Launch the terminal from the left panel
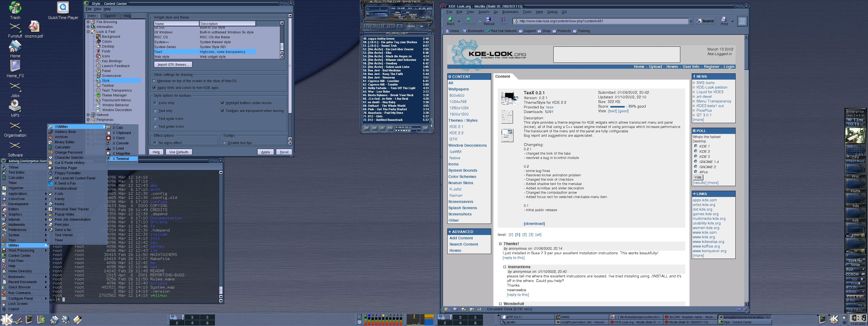Viewport: 868px width, 326px height. [x=29, y=319]
